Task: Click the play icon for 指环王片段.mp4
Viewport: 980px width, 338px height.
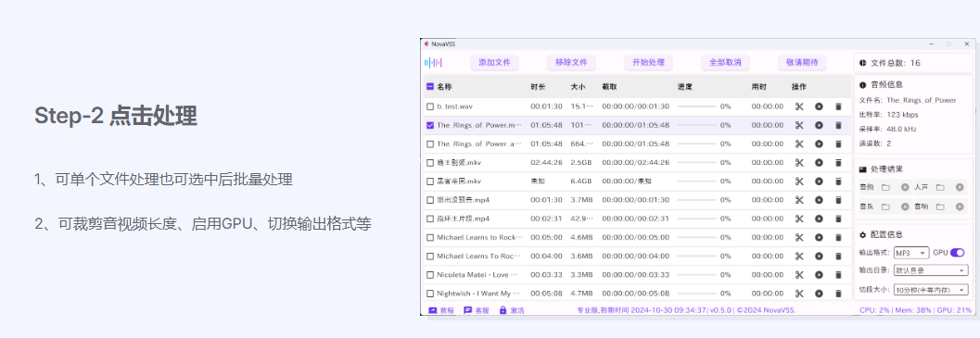Action: coord(819,219)
